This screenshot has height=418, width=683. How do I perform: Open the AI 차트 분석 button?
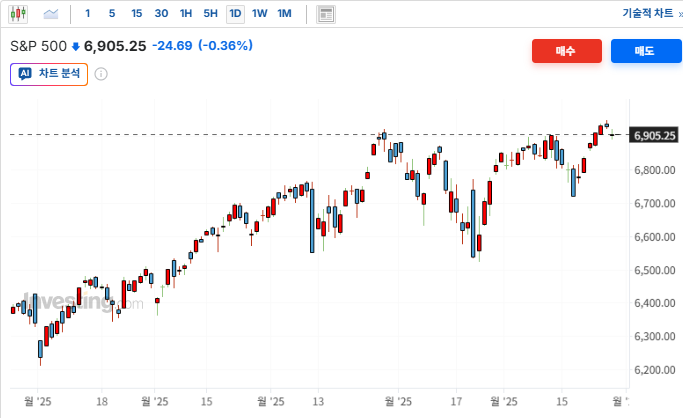(x=49, y=74)
